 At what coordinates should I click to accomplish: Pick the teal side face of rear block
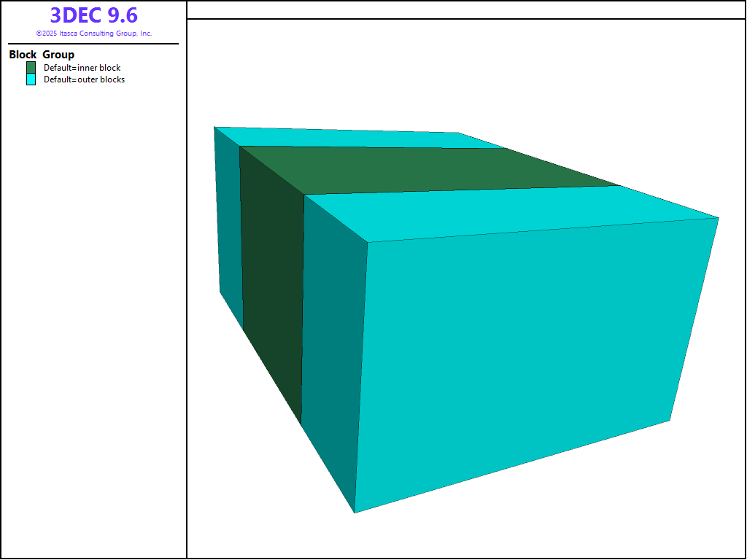(x=229, y=219)
